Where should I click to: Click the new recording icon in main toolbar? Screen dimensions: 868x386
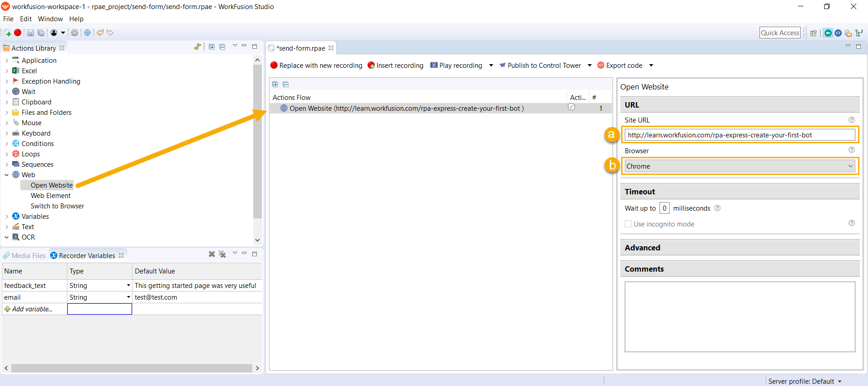(7, 33)
